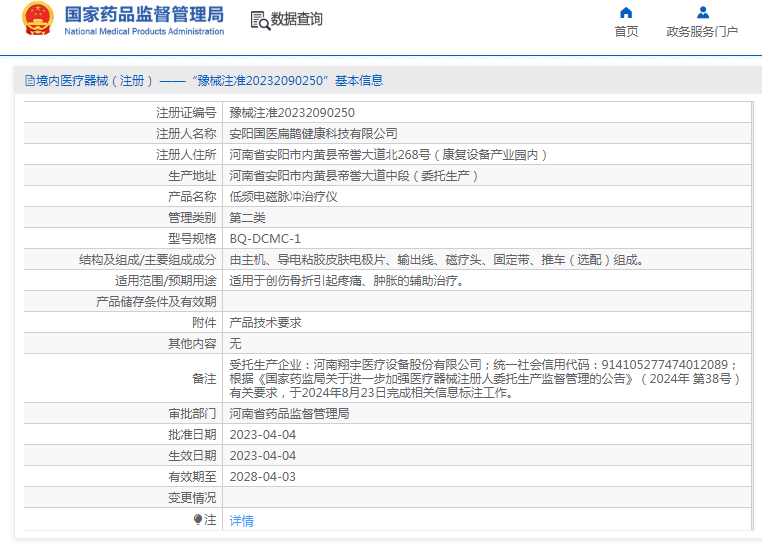Click the 生产地址 label

tap(192, 175)
